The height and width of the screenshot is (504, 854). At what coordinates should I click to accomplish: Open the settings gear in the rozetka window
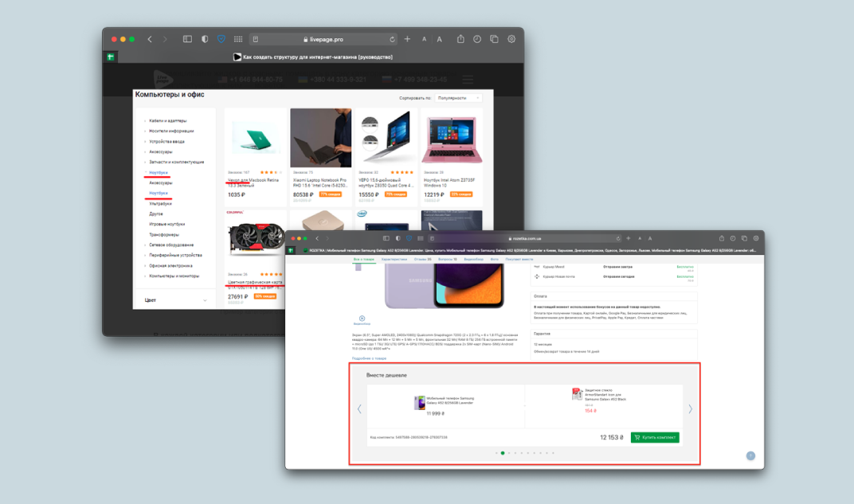[x=756, y=238]
